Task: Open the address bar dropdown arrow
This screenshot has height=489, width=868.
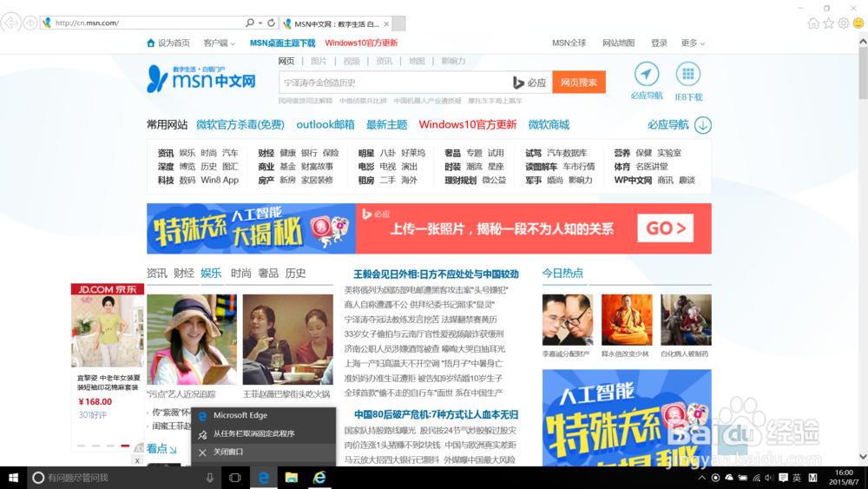Action: click(260, 23)
